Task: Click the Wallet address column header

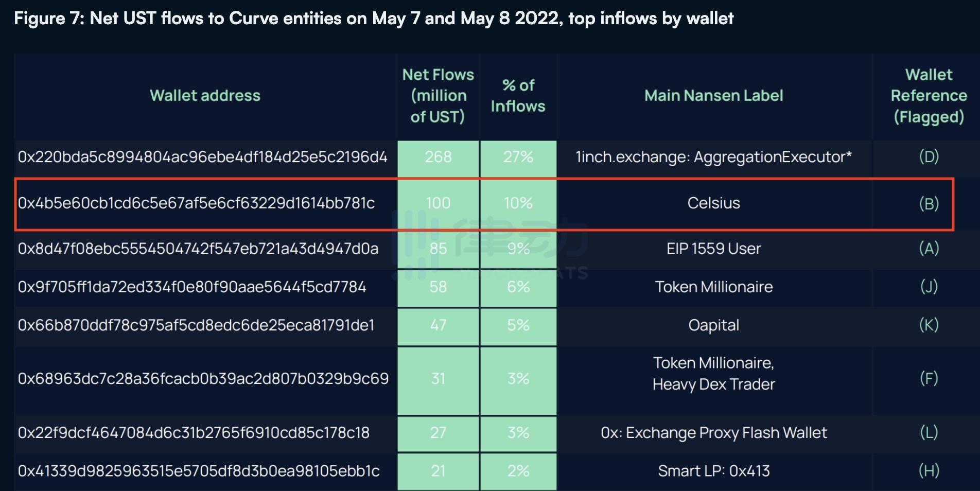Action: tap(205, 96)
